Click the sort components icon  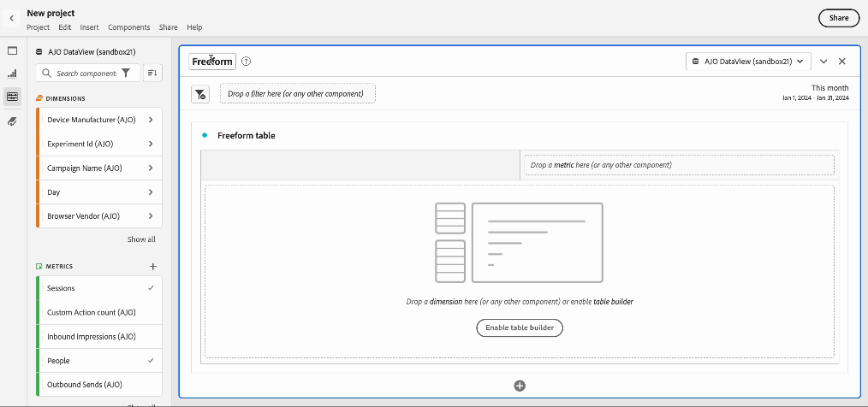point(152,73)
